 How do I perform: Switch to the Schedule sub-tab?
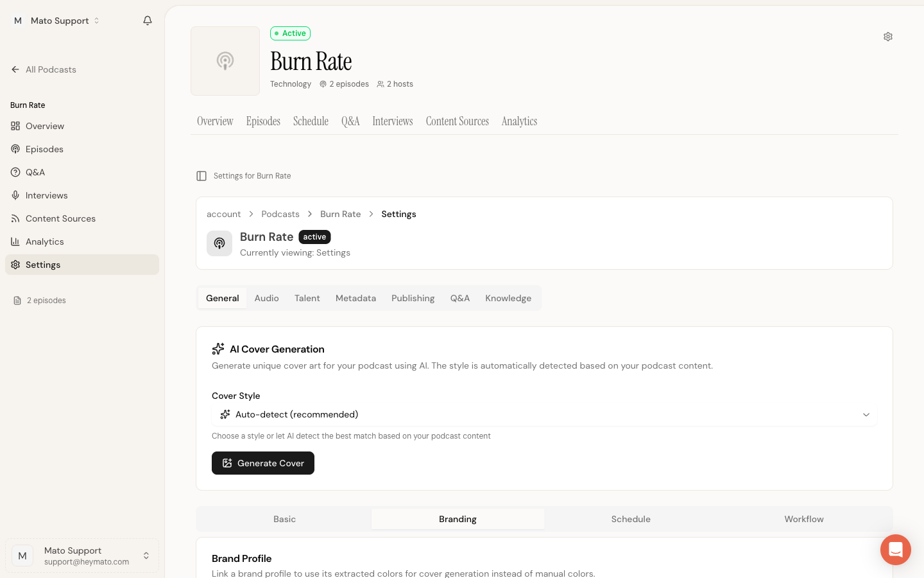coord(631,519)
